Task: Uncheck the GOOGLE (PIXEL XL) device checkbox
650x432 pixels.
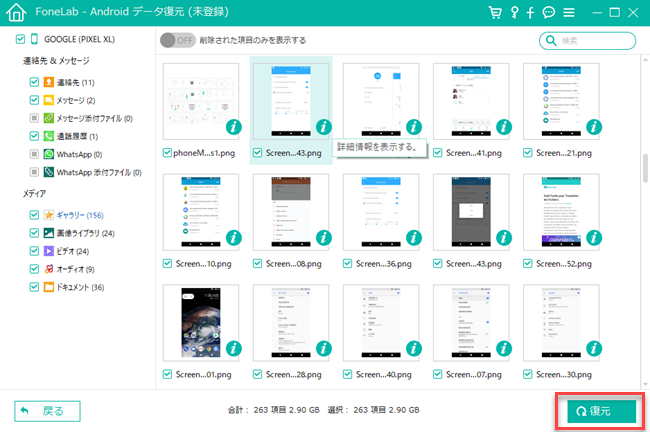Action: click(20, 39)
